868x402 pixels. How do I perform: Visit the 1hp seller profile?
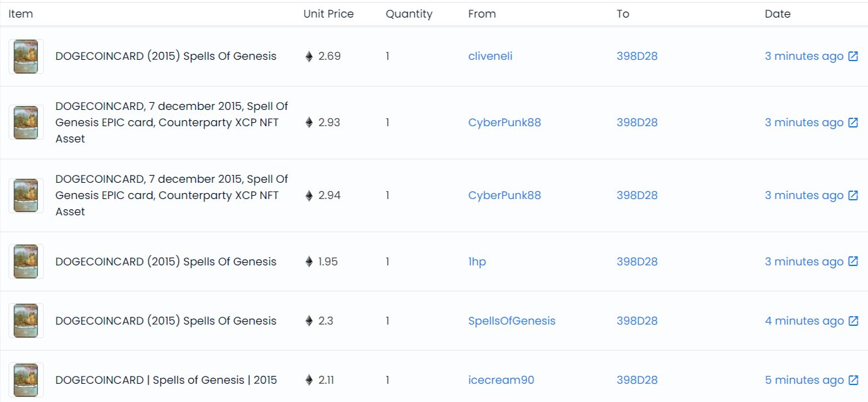(477, 262)
